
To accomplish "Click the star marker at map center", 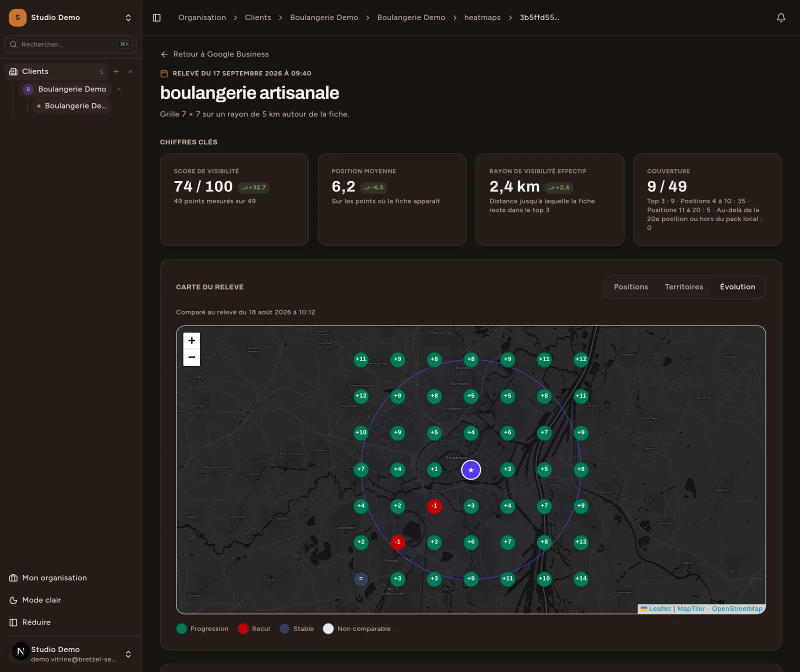I will (470, 469).
